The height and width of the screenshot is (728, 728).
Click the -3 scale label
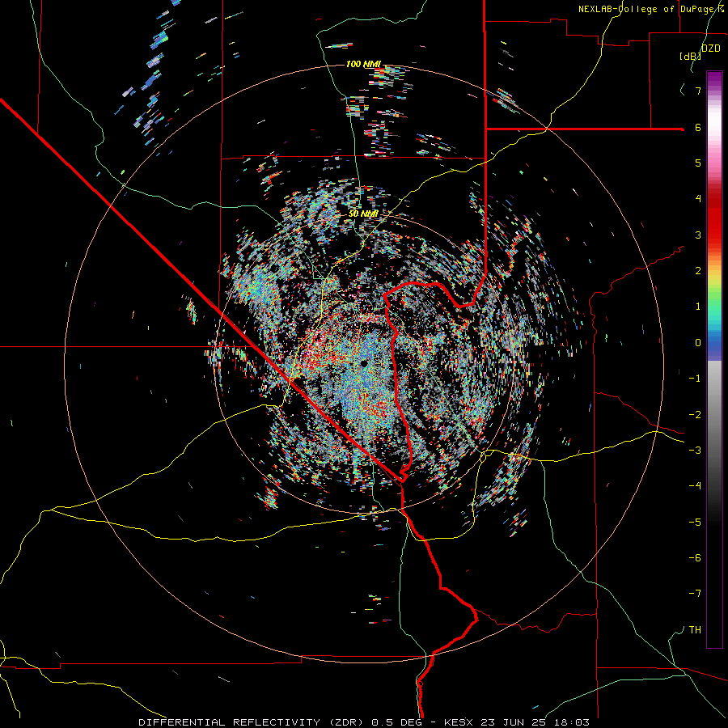[x=695, y=451]
